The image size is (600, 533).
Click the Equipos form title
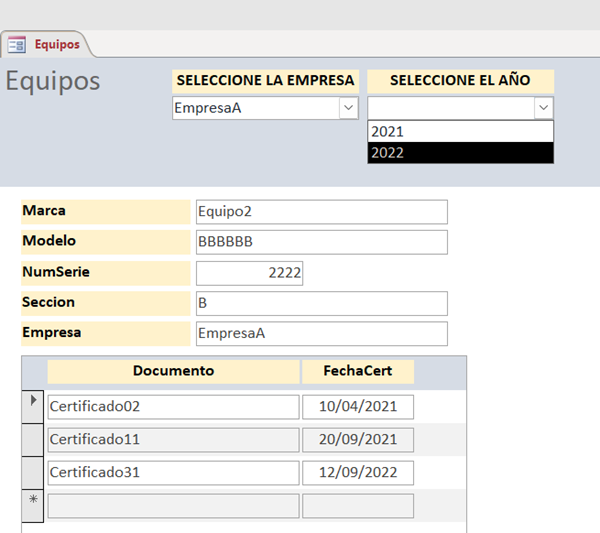[x=53, y=81]
